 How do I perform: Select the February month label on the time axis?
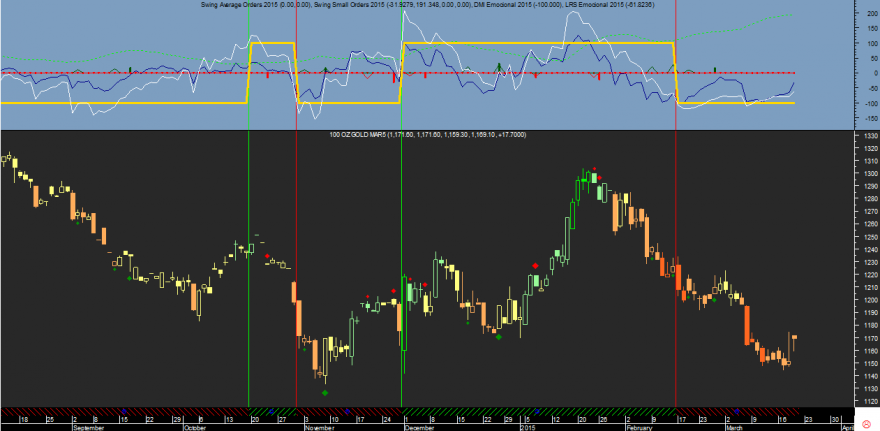(x=639, y=427)
